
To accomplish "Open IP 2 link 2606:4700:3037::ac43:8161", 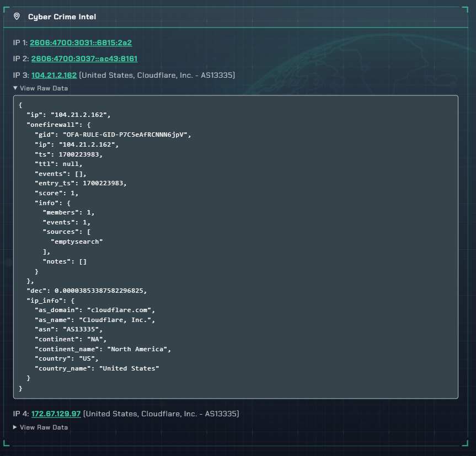I will click(x=84, y=58).
